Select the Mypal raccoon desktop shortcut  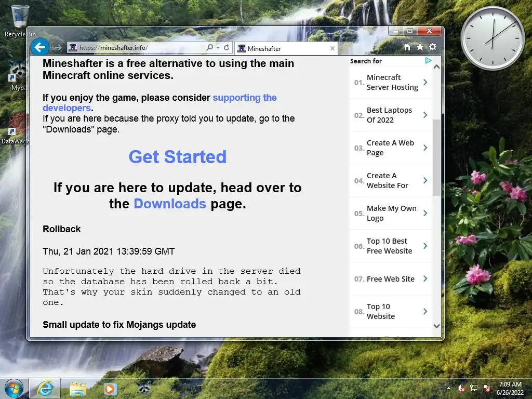pos(17,75)
